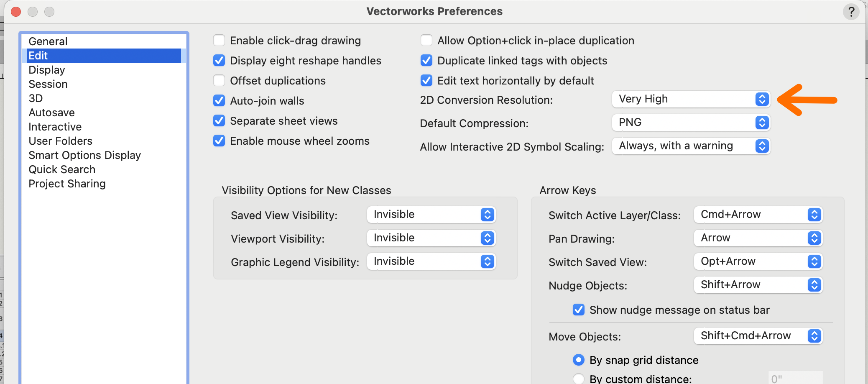Viewport: 868px width, 384px height.
Task: Click the custom distance input field
Action: coord(795,379)
